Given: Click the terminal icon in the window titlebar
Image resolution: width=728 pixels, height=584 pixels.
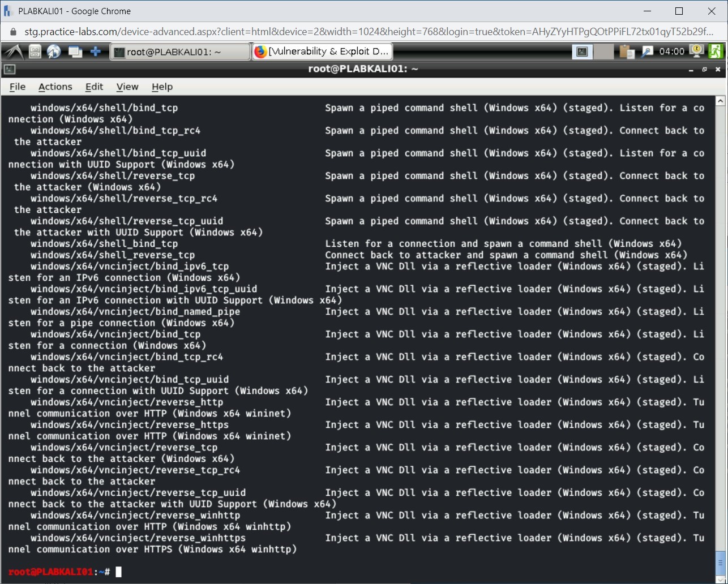Looking at the screenshot, I should [x=8, y=69].
